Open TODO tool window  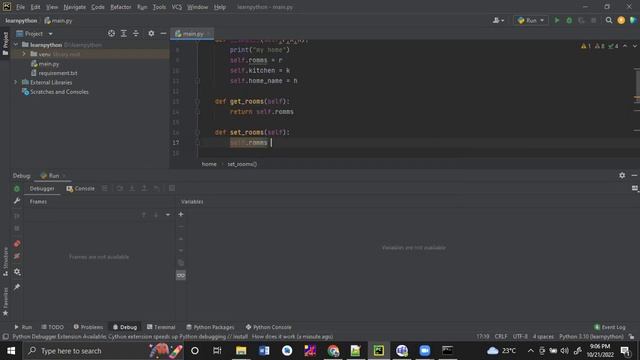point(53,327)
